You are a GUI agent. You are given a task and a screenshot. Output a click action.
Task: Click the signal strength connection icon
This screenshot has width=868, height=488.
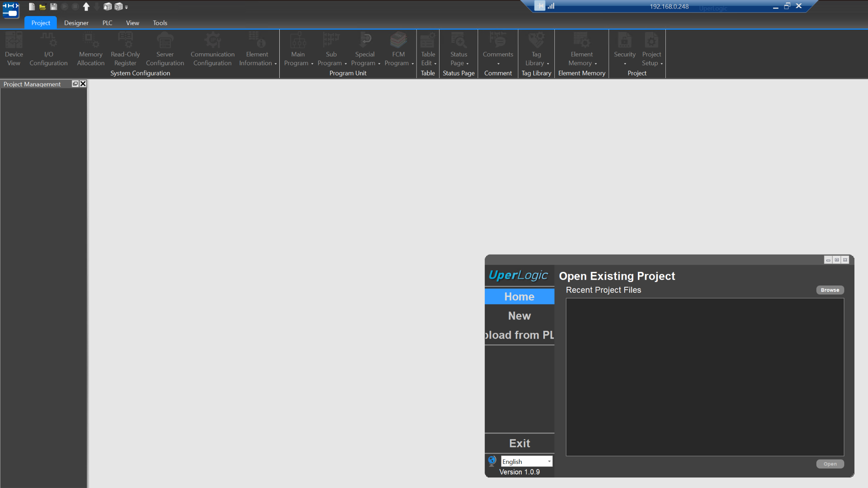tap(551, 6)
